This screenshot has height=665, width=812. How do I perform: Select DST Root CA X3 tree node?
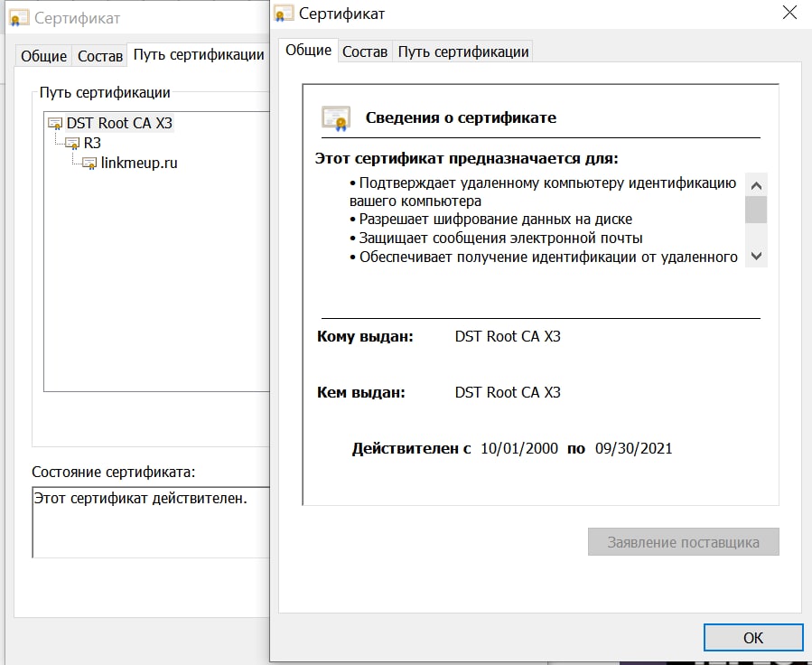119,123
